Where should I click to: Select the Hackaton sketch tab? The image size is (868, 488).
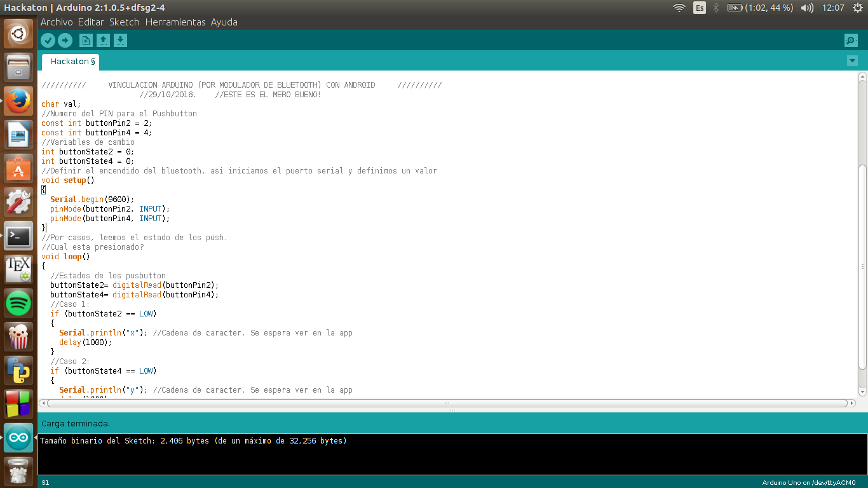pyautogui.click(x=71, y=62)
